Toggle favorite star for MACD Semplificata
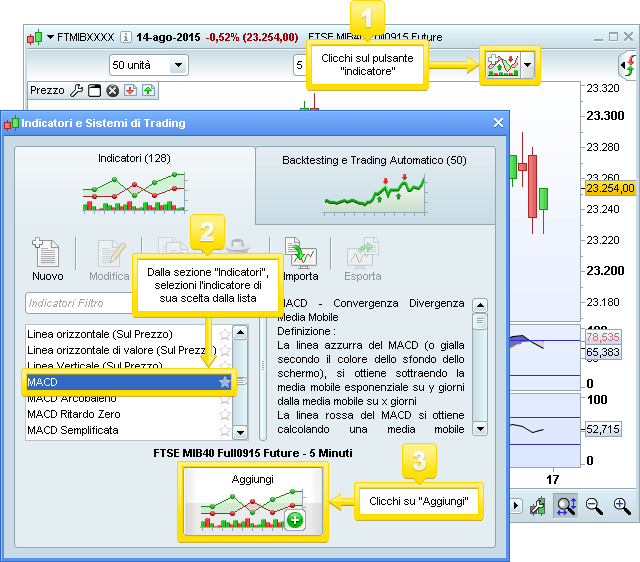Viewport: 640px width, 562px height. (224, 430)
